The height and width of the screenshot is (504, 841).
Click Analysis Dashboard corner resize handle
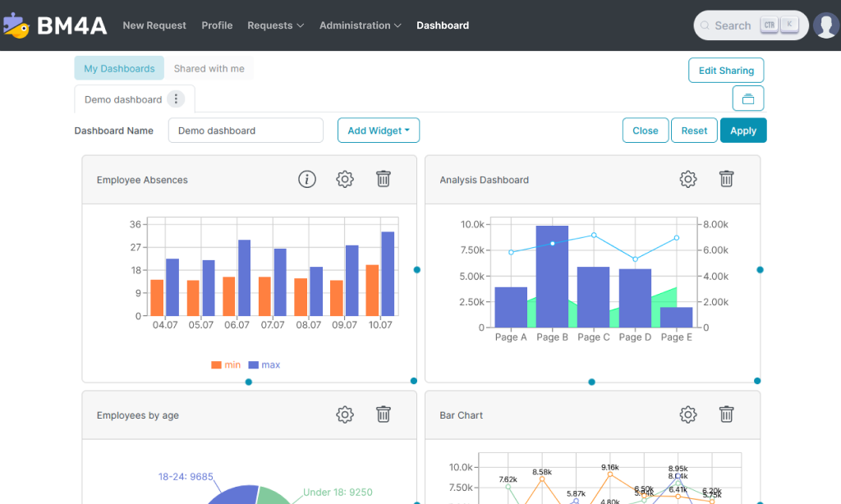(x=757, y=381)
